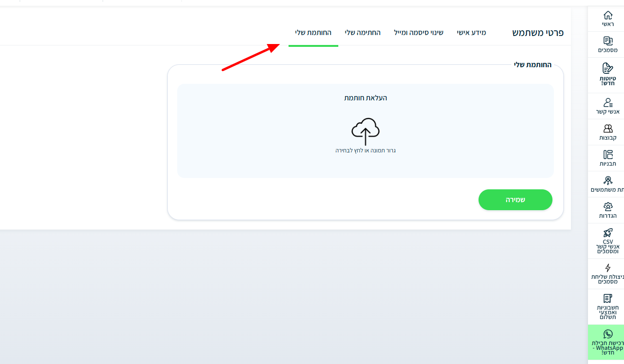
Task: Open the טיוטות drafts icon
Action: tap(608, 68)
